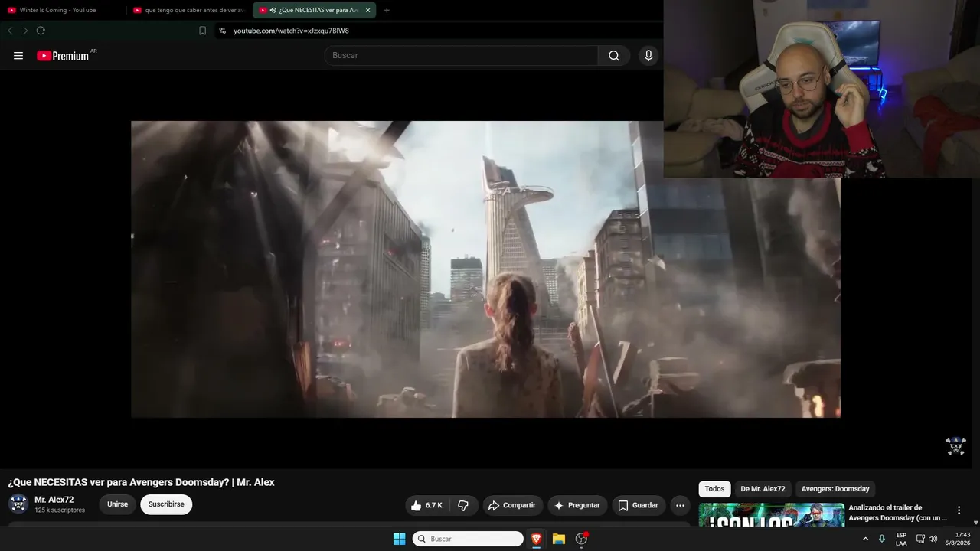Reload the page with the refresh icon
This screenshot has height=551, width=980.
(x=41, y=31)
